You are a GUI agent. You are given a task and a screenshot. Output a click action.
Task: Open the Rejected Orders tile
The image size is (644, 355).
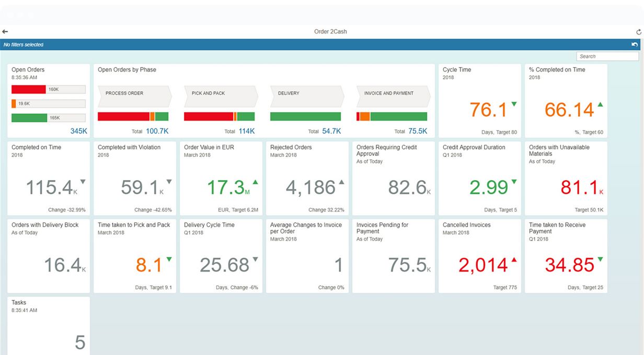tap(307, 179)
